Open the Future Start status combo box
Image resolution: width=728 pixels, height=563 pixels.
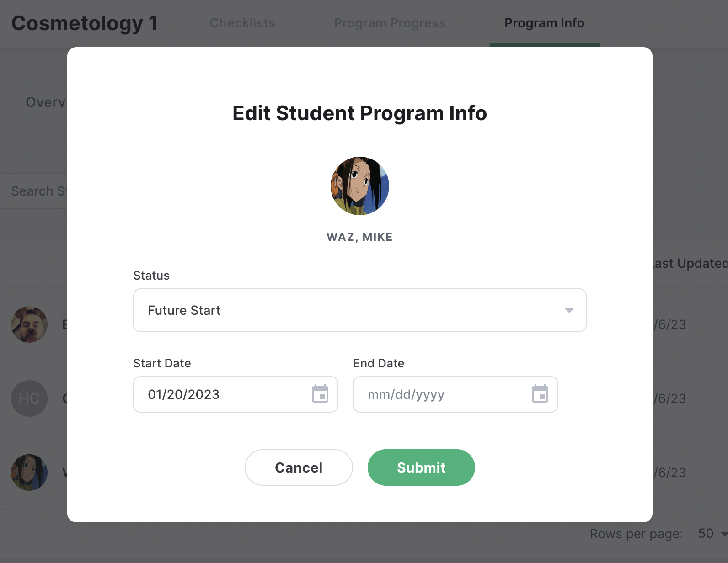click(360, 310)
